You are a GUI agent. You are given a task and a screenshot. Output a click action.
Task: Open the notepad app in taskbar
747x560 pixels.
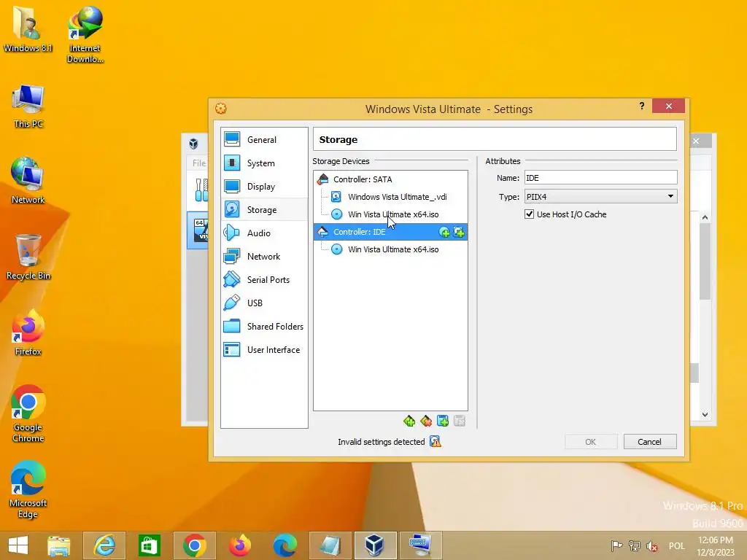point(330,545)
